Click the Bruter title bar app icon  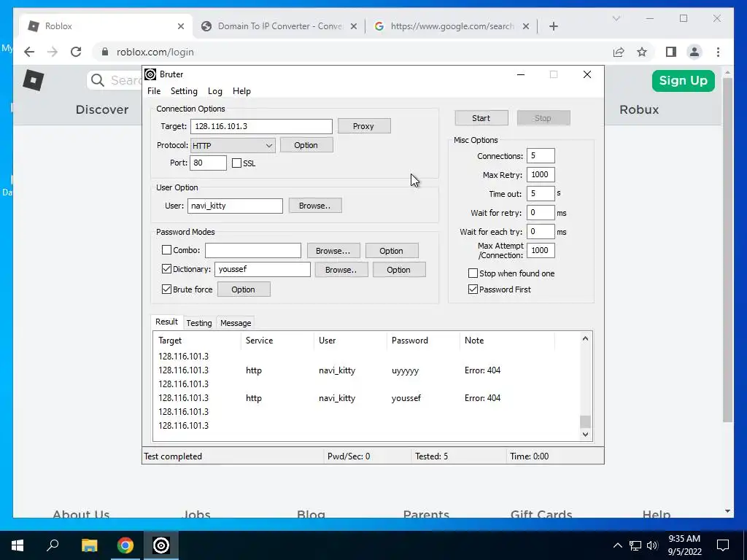(x=150, y=74)
